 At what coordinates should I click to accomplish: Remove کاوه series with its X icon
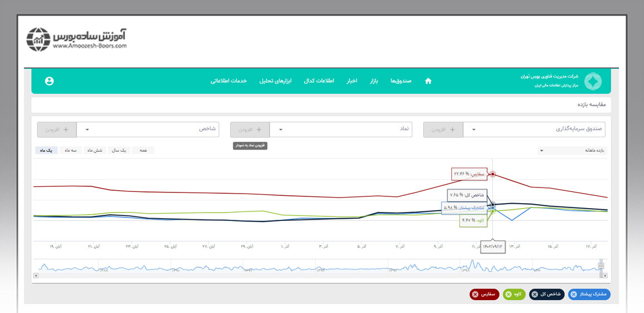[x=509, y=294]
